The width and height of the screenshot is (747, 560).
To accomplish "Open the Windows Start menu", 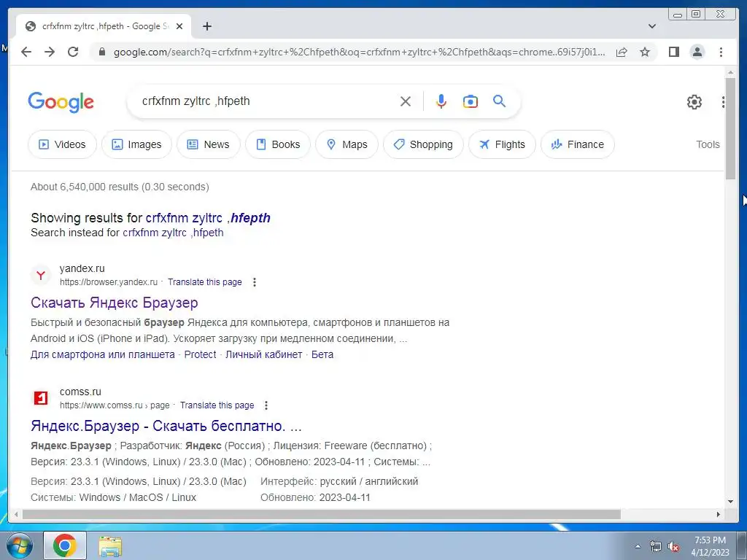I will tap(19, 545).
